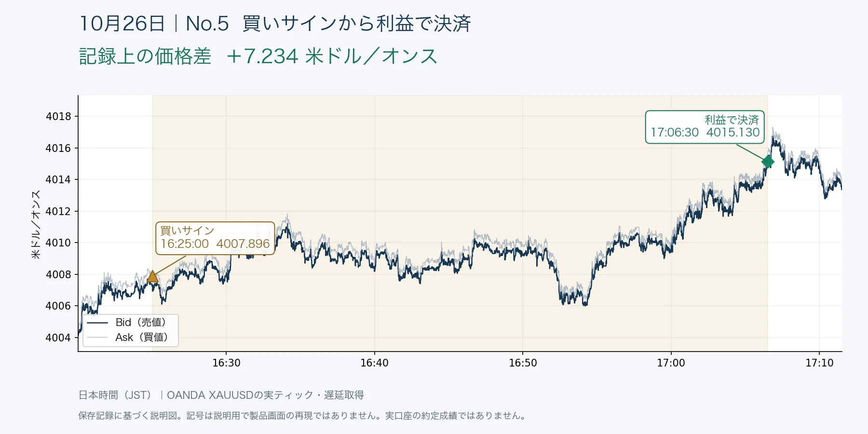This screenshot has width=868, height=434.
Task: Click the green take-profit diamond marker
Action: coord(768,162)
